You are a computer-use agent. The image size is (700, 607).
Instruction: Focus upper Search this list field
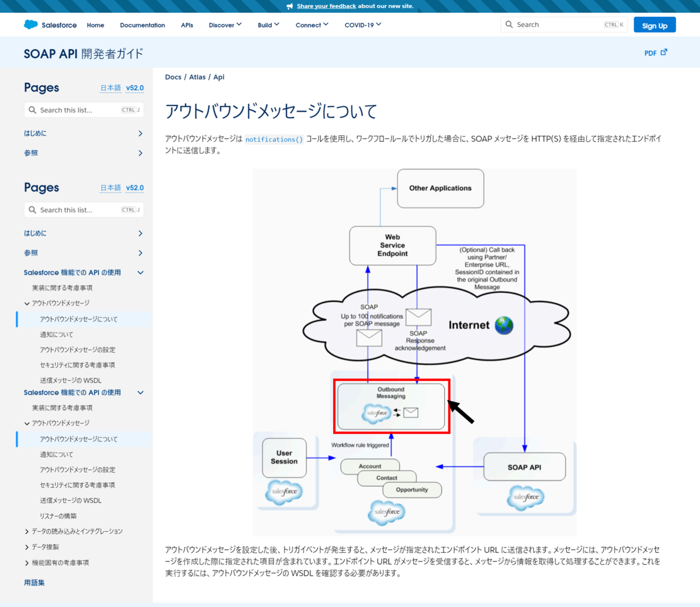click(x=84, y=110)
